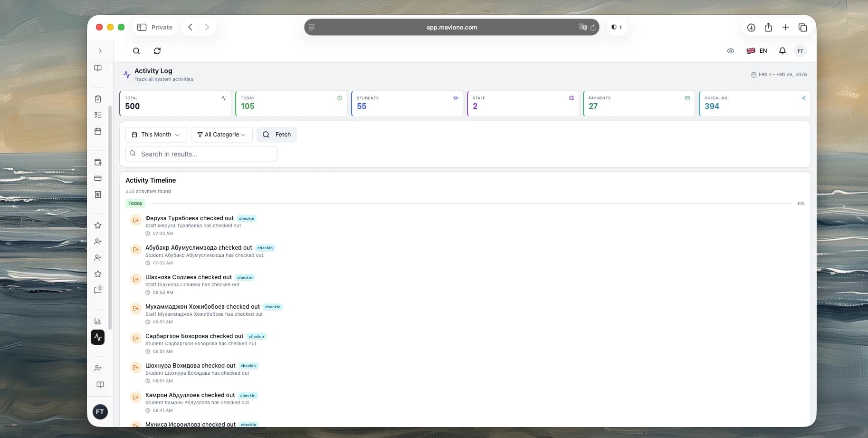Click the search icon in the top toolbar
Image resolution: width=868 pixels, height=438 pixels.
(x=136, y=51)
